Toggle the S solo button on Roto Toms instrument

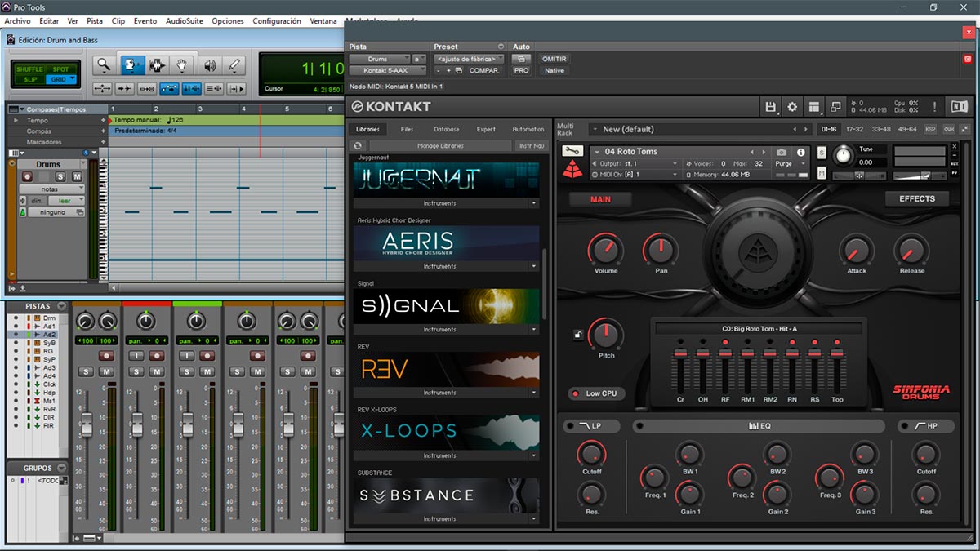822,153
